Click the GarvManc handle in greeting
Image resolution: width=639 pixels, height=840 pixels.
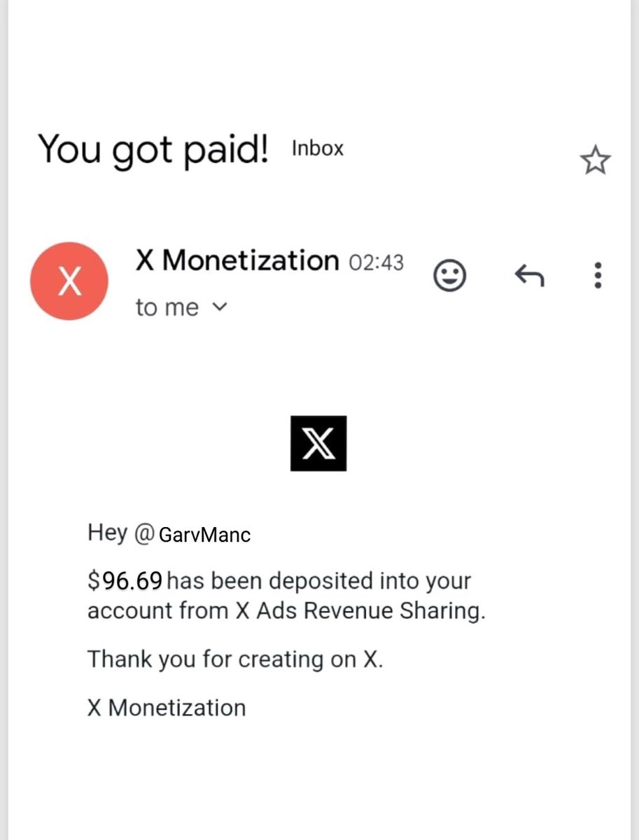tap(204, 535)
